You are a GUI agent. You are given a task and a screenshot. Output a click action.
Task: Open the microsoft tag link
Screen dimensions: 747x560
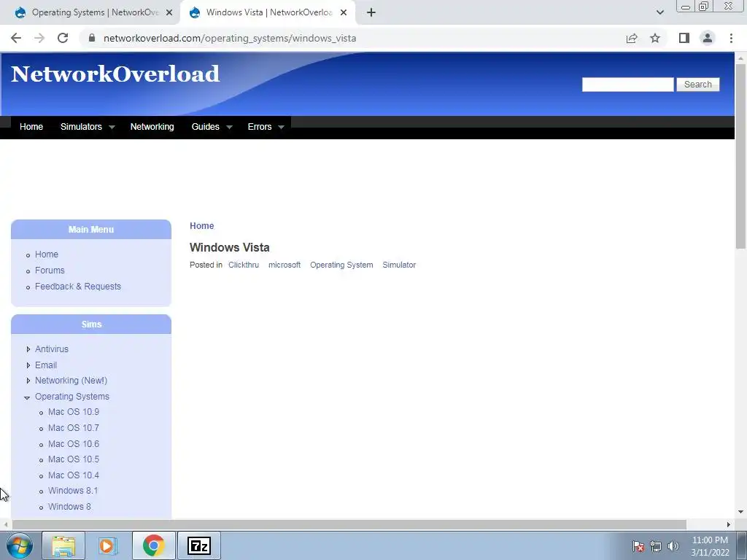click(285, 265)
